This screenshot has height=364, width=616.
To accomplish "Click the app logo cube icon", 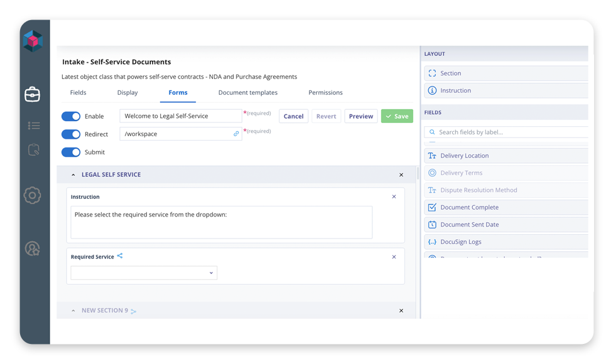I will click(33, 41).
